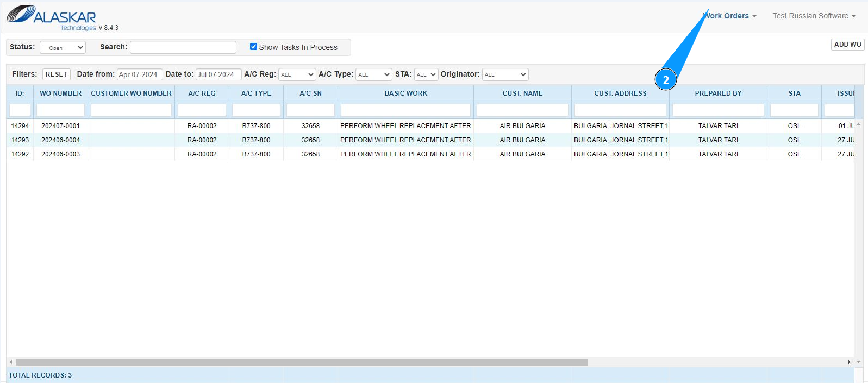Expand the Originator filter dropdown
868x383 pixels.
(505, 74)
